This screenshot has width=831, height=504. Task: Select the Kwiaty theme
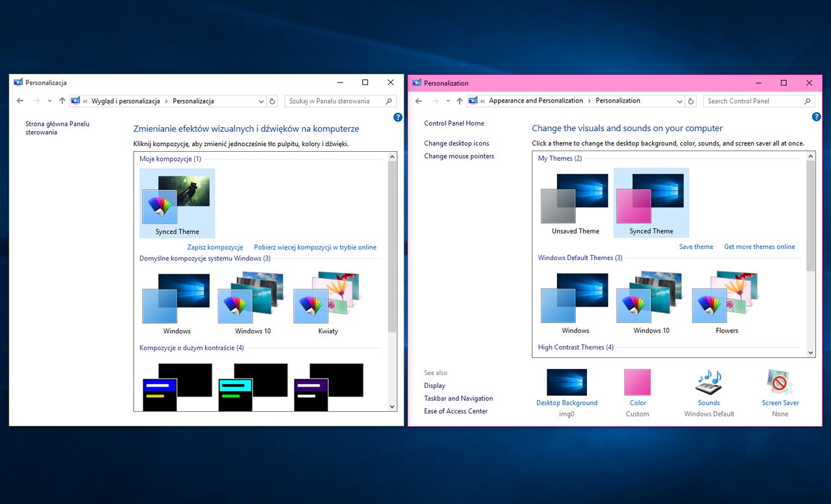(x=328, y=303)
